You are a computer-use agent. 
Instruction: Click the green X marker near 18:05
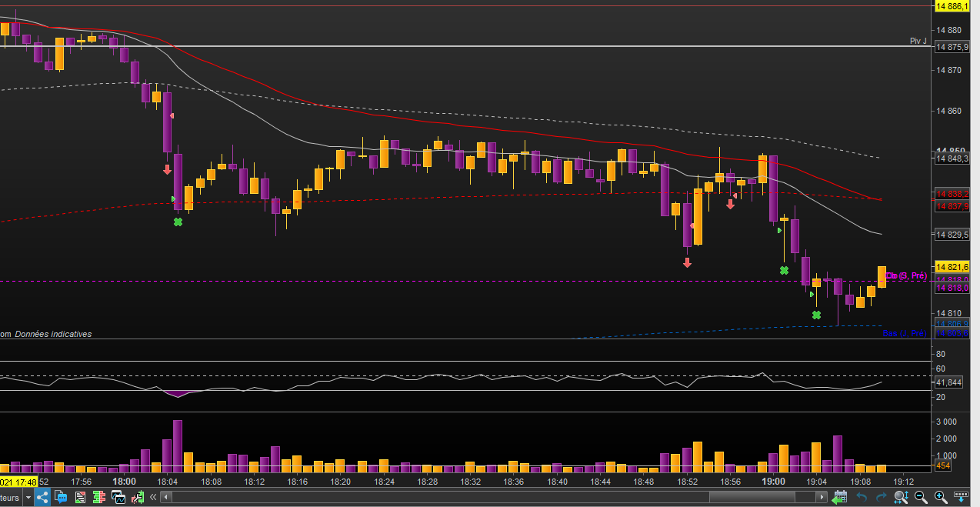[x=178, y=222]
